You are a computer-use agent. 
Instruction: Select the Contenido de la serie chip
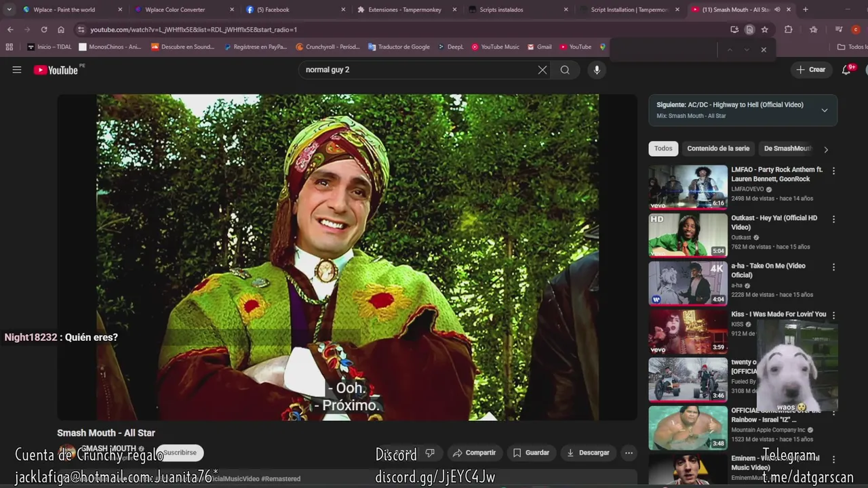pyautogui.click(x=718, y=148)
